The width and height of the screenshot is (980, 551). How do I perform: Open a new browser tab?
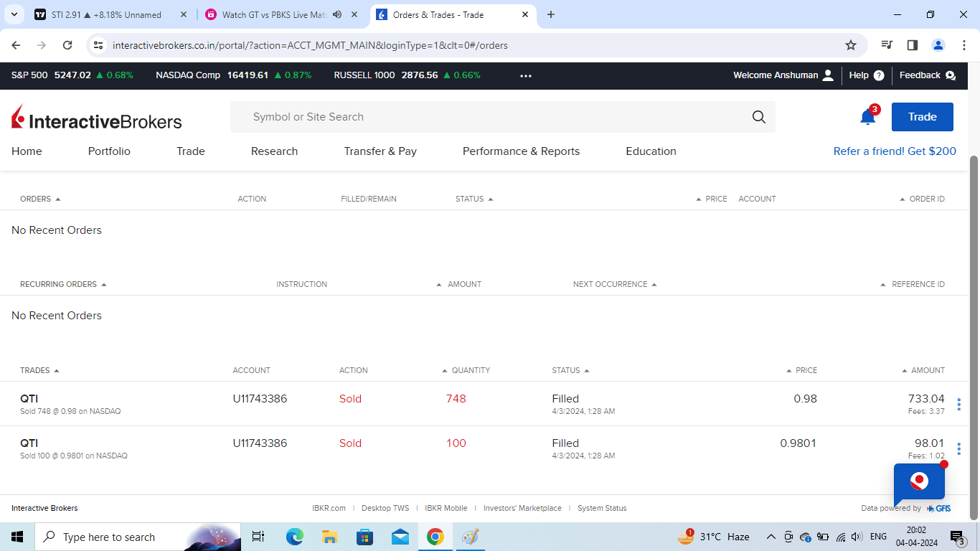tap(551, 14)
